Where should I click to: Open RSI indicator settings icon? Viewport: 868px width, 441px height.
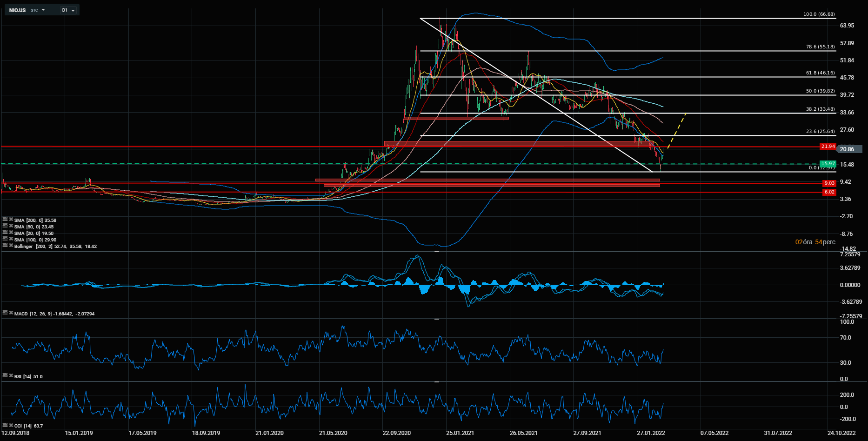point(5,375)
